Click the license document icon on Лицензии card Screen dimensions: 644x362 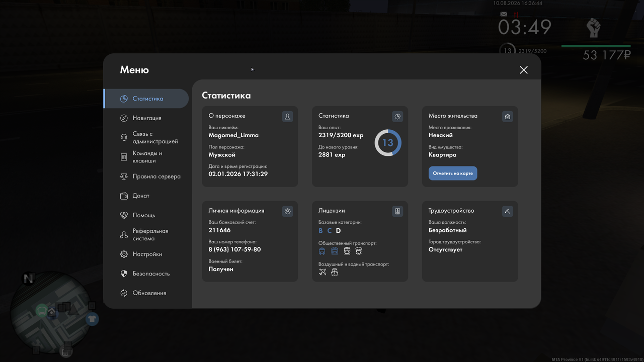pyautogui.click(x=397, y=212)
